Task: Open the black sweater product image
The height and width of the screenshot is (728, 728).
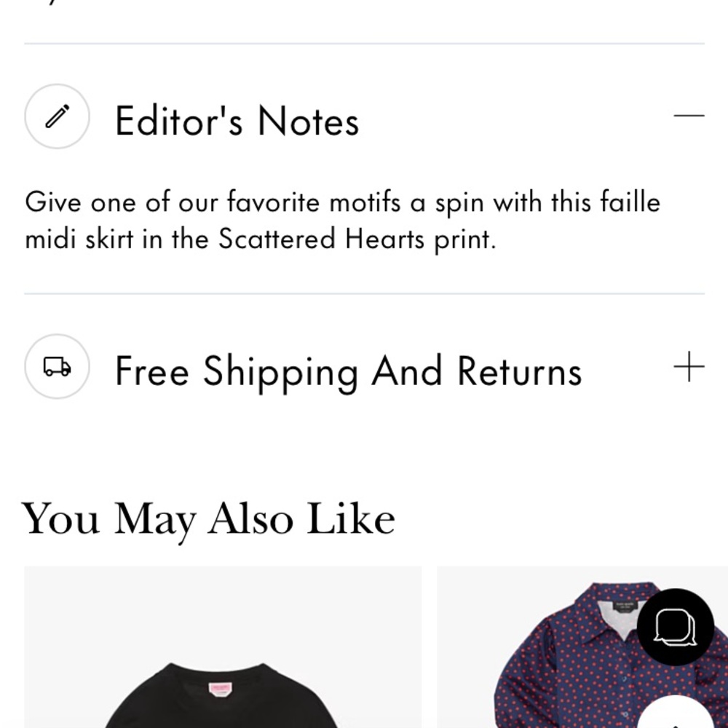Action: point(223,646)
